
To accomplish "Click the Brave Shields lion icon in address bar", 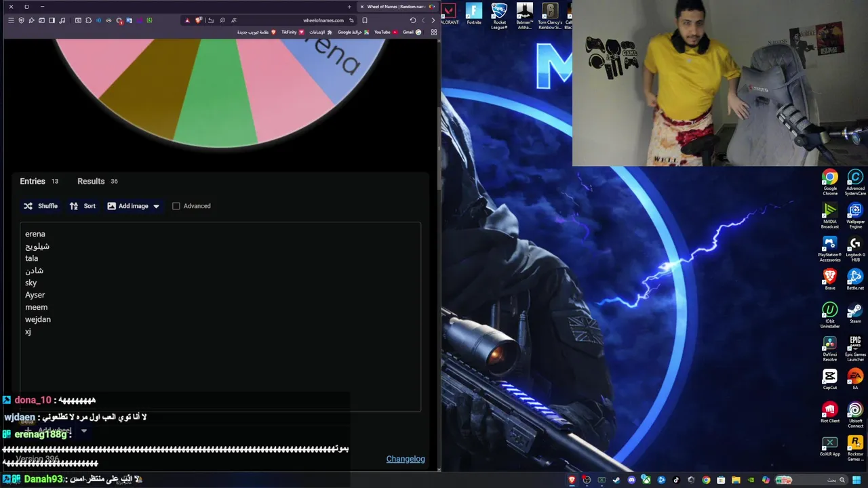I will pyautogui.click(x=197, y=20).
